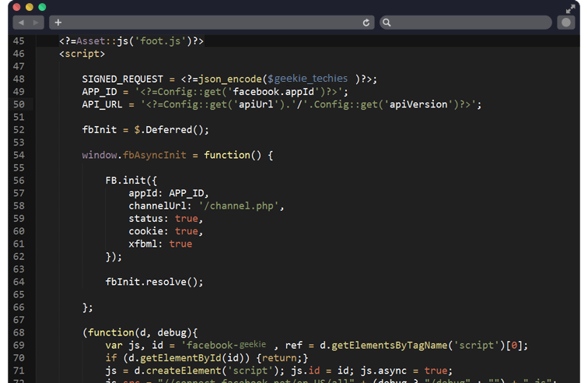Click the round button right of search
The height and width of the screenshot is (383, 588).
point(566,23)
